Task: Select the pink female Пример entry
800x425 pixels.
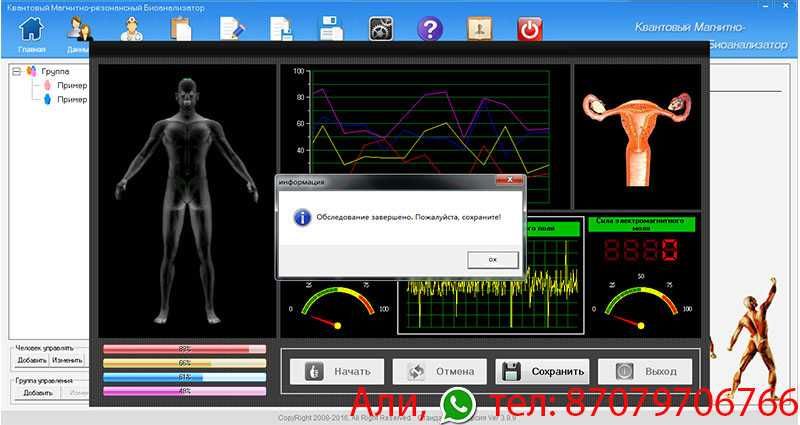Action: point(71,85)
